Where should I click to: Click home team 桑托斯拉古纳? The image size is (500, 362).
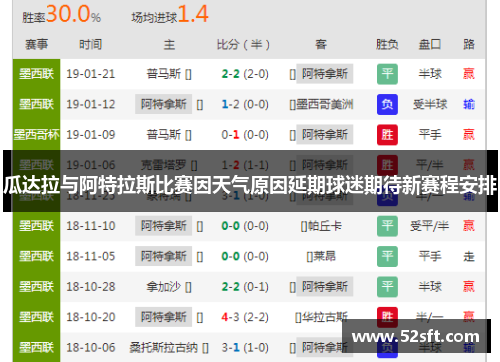pos(164,348)
